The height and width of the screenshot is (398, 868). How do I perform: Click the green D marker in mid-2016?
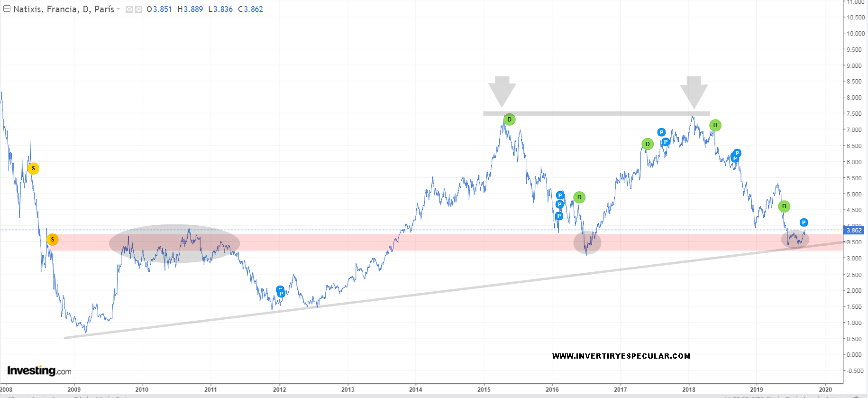pyautogui.click(x=579, y=197)
